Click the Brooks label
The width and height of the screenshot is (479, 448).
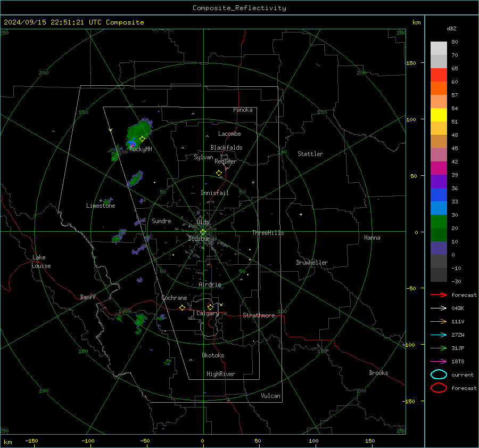pos(378,373)
